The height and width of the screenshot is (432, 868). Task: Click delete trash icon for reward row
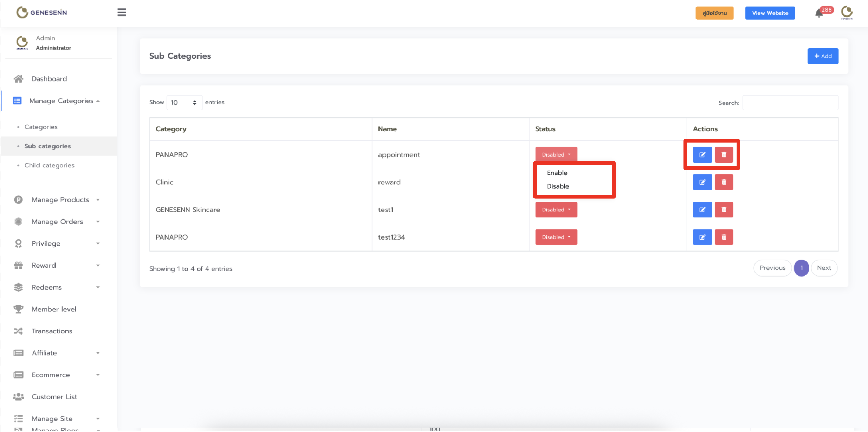[724, 182]
